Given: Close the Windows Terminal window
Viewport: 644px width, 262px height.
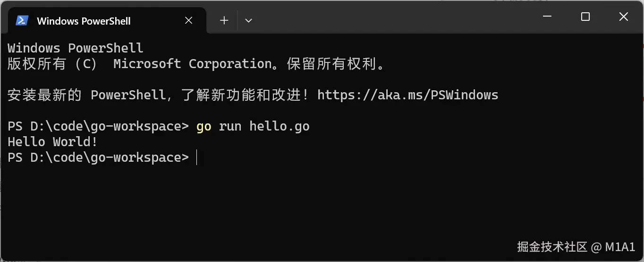Looking at the screenshot, I should coord(623,17).
